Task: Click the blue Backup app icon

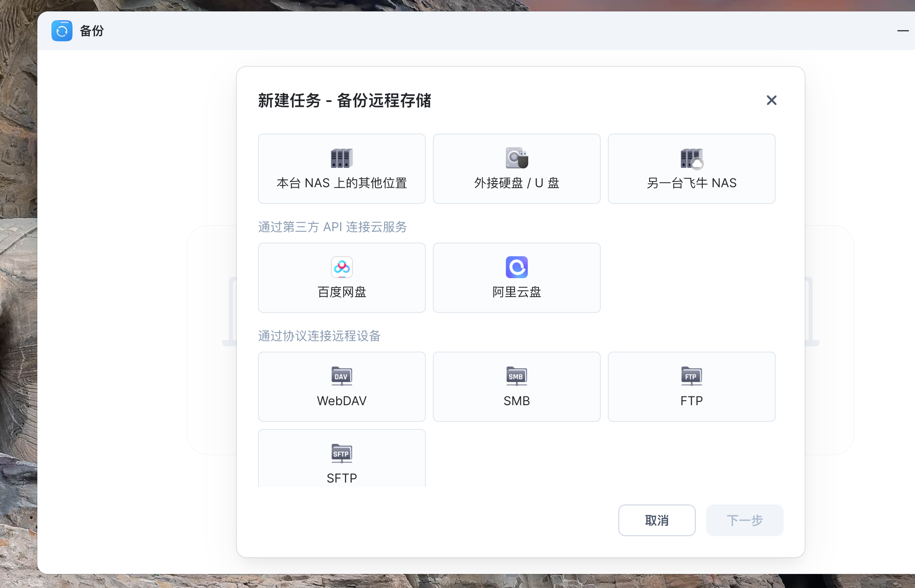Action: click(62, 31)
